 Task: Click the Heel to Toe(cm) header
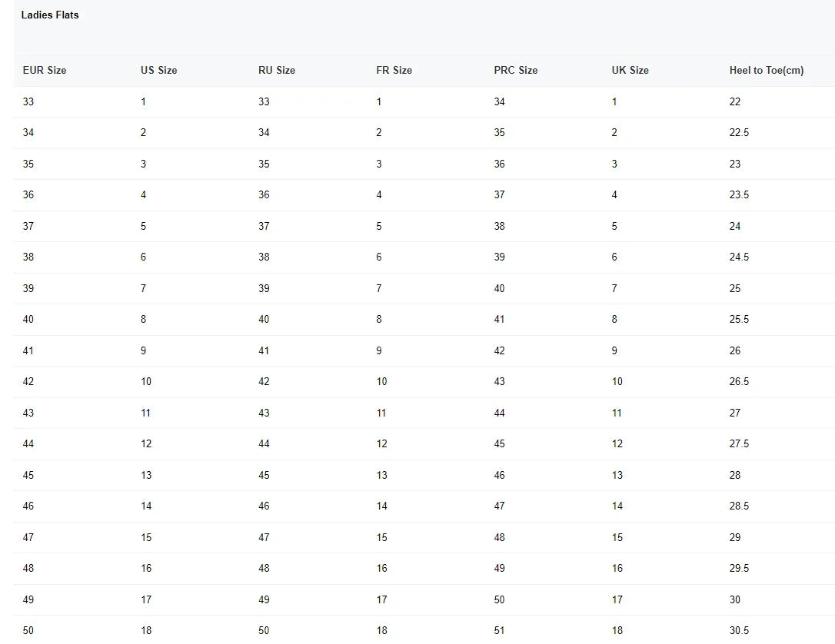tap(766, 70)
